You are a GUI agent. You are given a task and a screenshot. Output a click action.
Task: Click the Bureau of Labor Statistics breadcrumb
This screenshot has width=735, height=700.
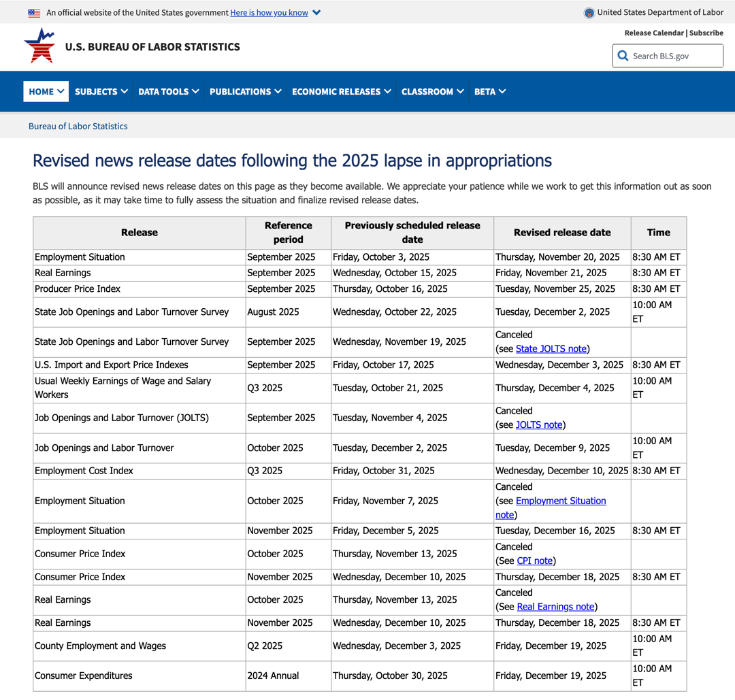(x=78, y=126)
